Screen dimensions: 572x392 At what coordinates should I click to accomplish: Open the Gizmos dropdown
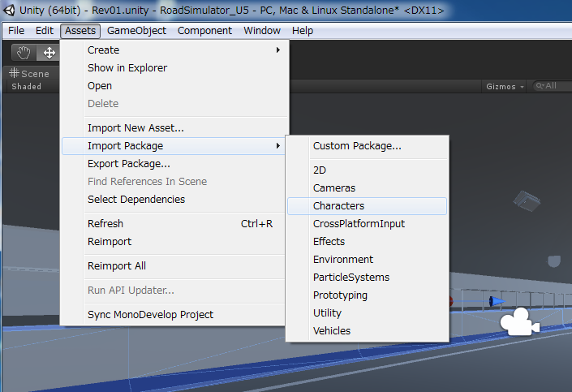tap(505, 87)
